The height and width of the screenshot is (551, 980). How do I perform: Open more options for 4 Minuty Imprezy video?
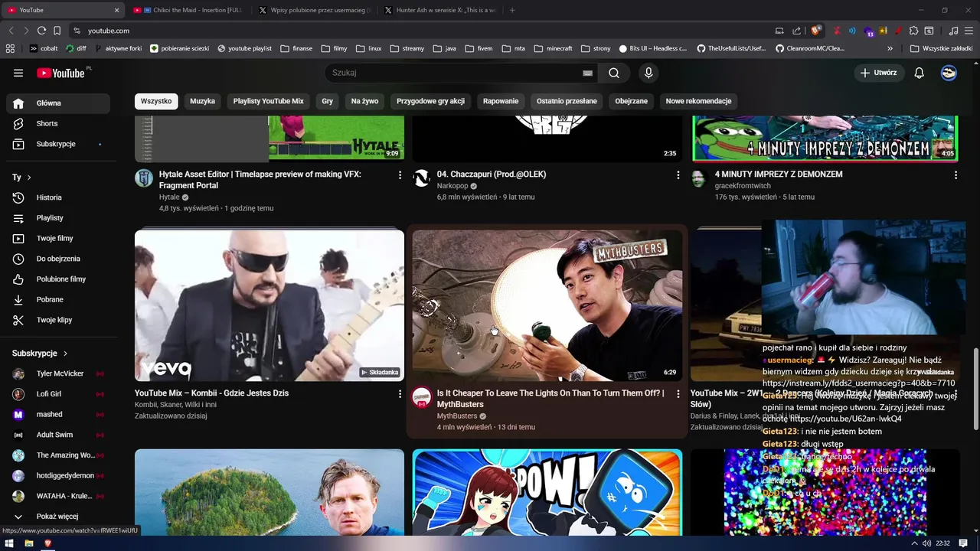[x=955, y=175]
